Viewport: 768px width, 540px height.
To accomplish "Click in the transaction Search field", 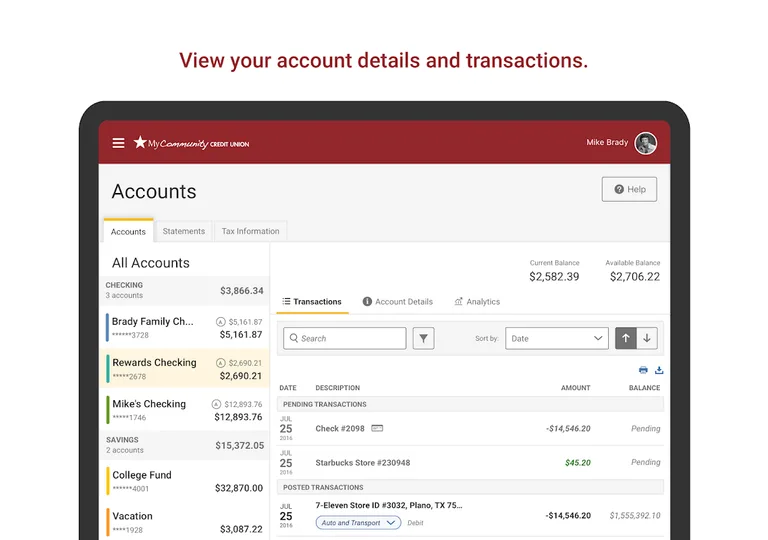I will click(x=346, y=338).
